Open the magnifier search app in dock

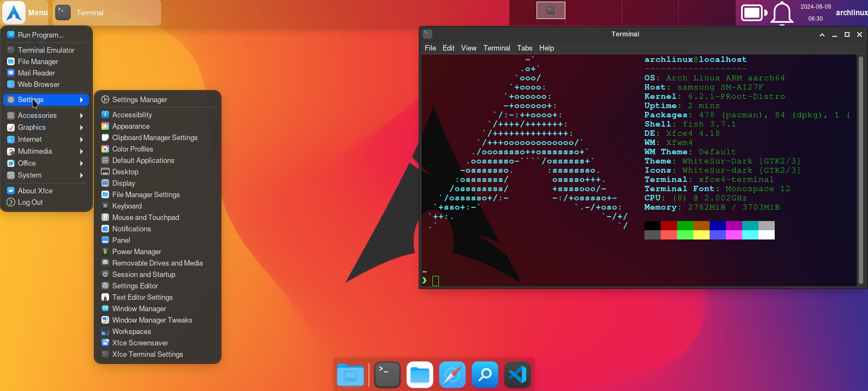coord(485,375)
